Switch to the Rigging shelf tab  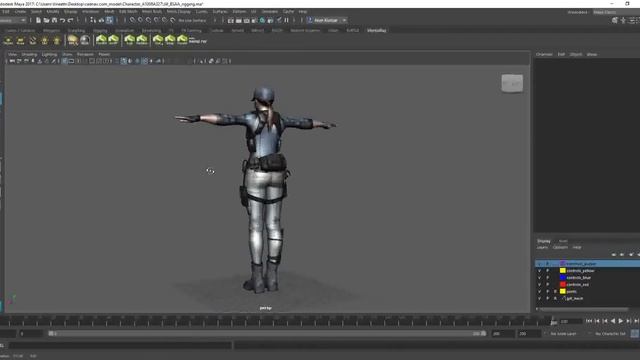100,31
